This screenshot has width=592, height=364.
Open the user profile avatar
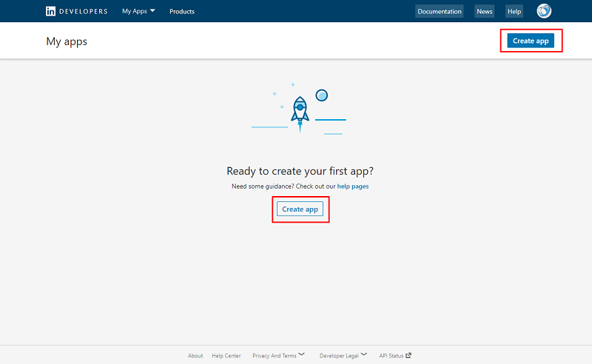point(544,11)
